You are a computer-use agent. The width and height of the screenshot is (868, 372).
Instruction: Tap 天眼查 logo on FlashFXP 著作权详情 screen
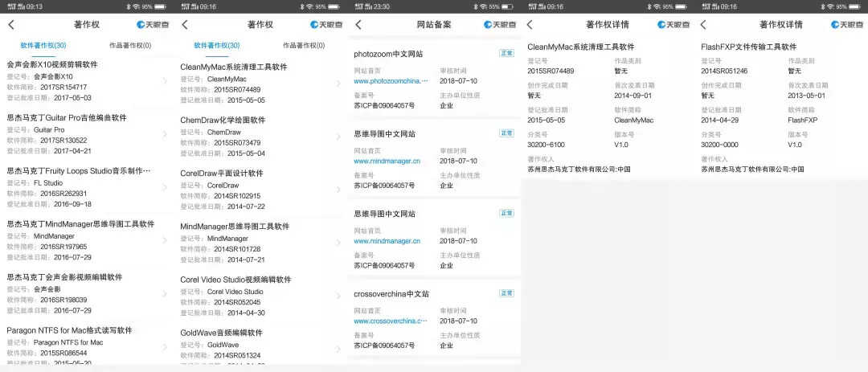pos(847,25)
